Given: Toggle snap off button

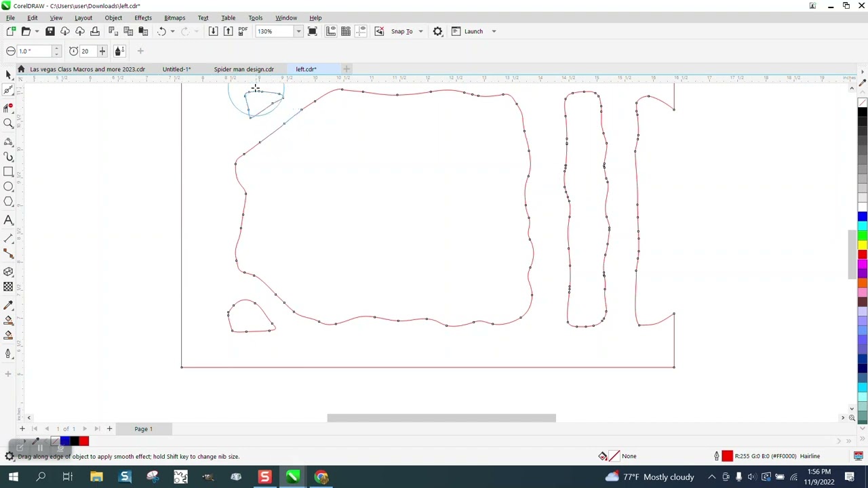Looking at the screenshot, I should [379, 31].
